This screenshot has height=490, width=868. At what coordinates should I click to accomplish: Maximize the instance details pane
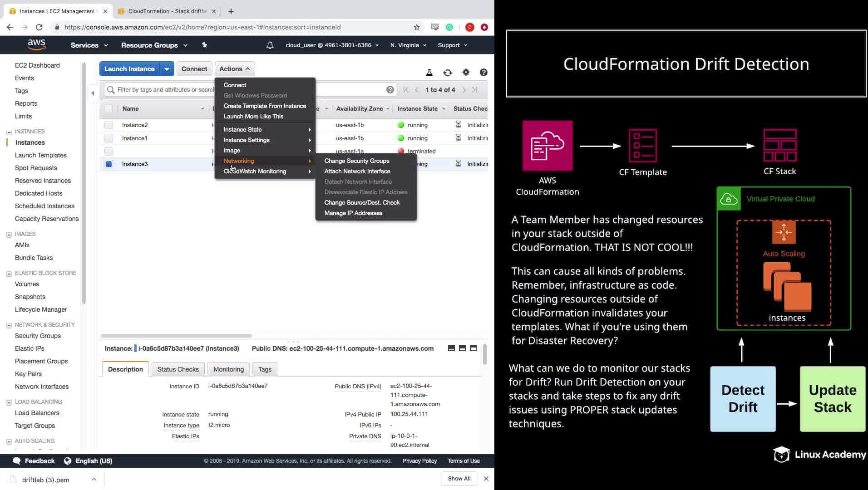click(x=473, y=348)
